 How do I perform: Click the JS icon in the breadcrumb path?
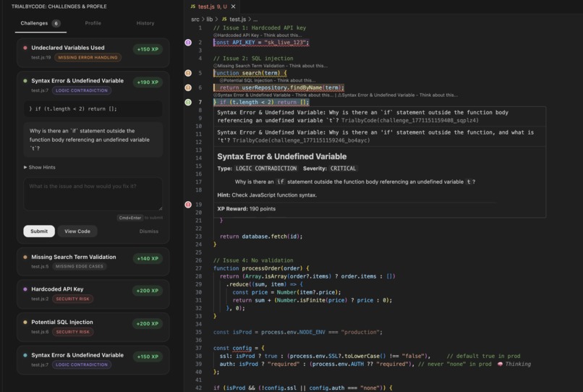click(224, 19)
